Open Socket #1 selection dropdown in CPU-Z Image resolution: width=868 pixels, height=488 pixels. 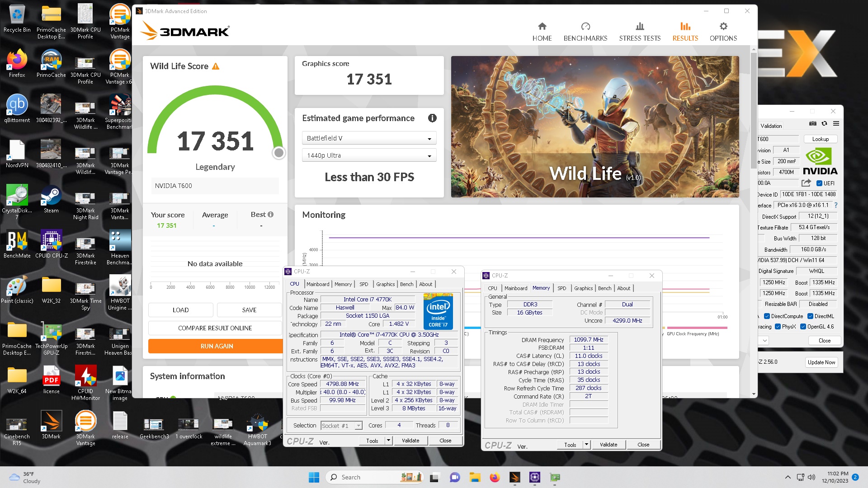(342, 426)
